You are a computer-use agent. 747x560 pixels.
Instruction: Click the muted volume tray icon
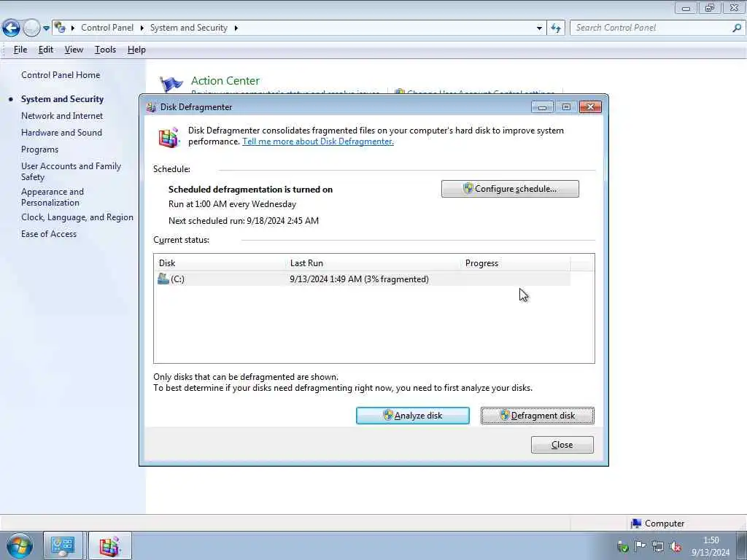coord(676,547)
